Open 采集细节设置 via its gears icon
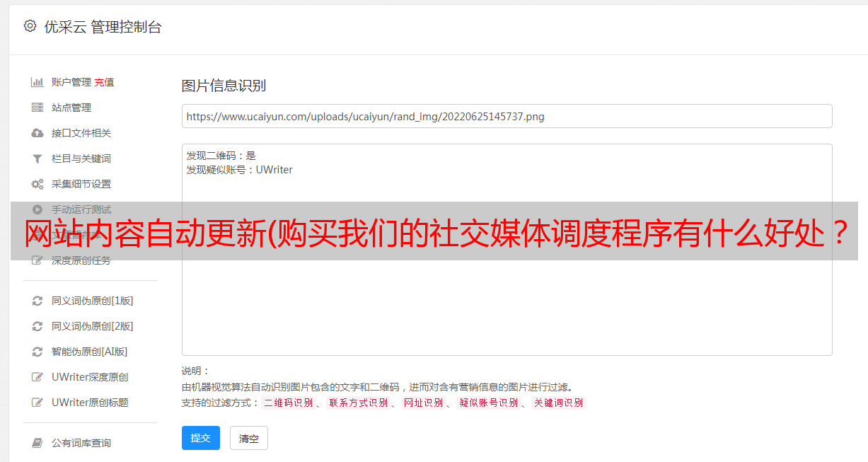This screenshot has height=462, width=868. pyautogui.click(x=37, y=184)
